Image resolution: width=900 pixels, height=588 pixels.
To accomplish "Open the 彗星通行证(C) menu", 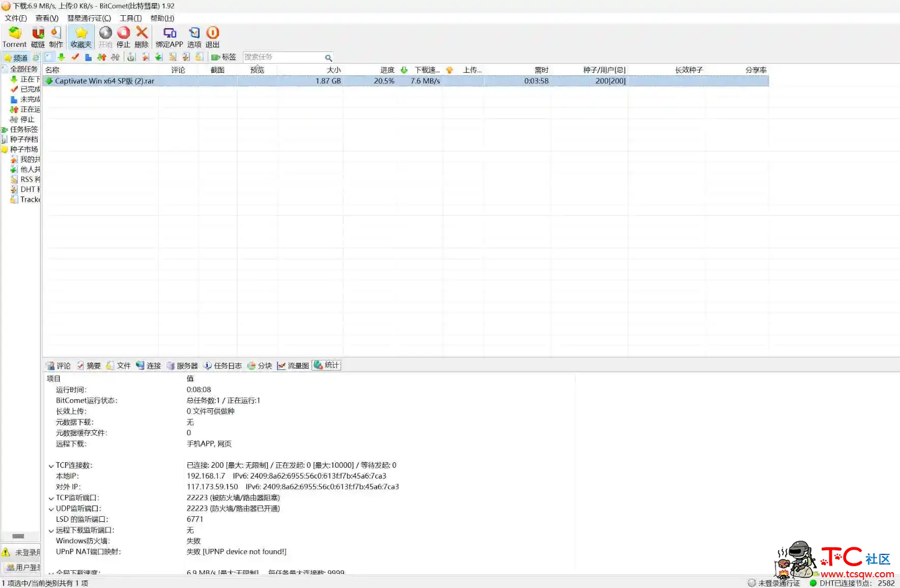I will pos(89,18).
